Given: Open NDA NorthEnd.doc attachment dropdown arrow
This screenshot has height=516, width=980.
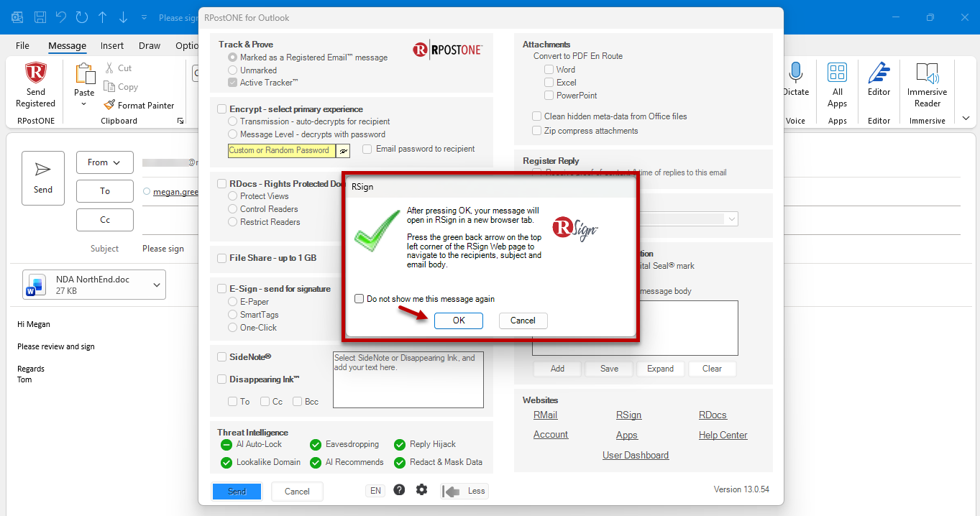Looking at the screenshot, I should coord(157,285).
